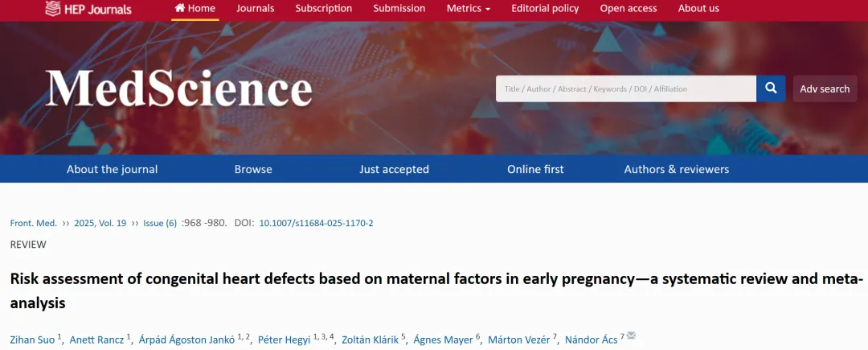Open the Just accepted section
The height and width of the screenshot is (350, 868).
(x=394, y=170)
